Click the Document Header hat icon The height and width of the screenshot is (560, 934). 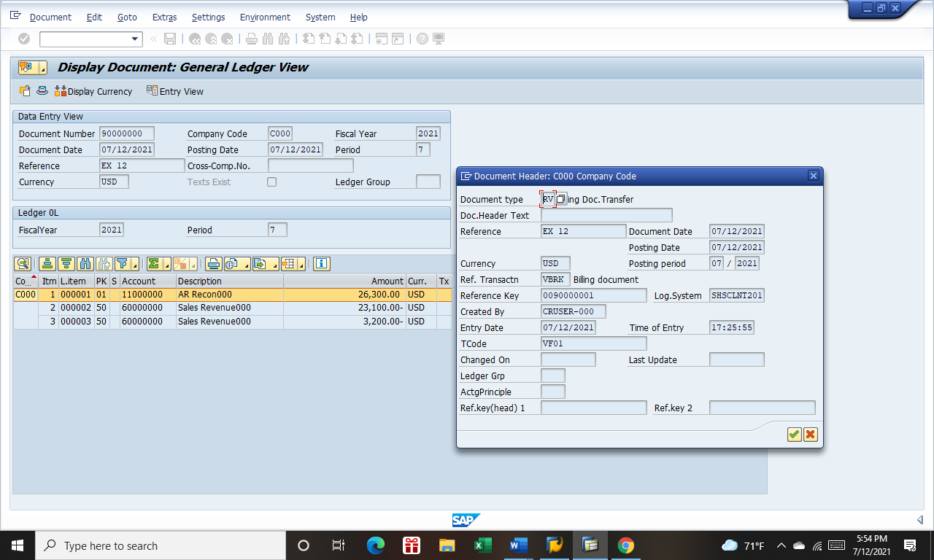(x=42, y=91)
